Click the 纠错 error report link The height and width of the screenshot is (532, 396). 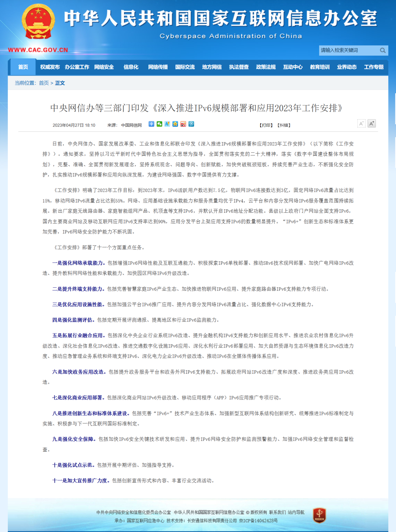tap(284, 125)
